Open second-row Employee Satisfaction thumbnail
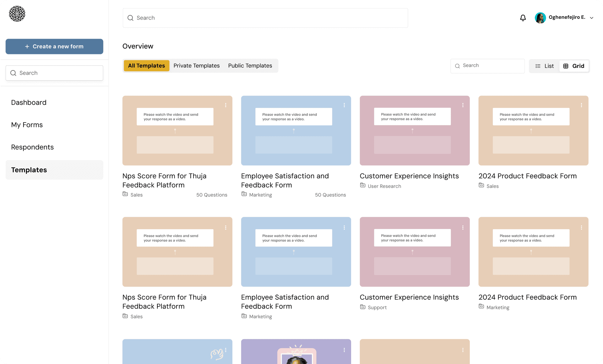The image size is (603, 364). pos(296,252)
